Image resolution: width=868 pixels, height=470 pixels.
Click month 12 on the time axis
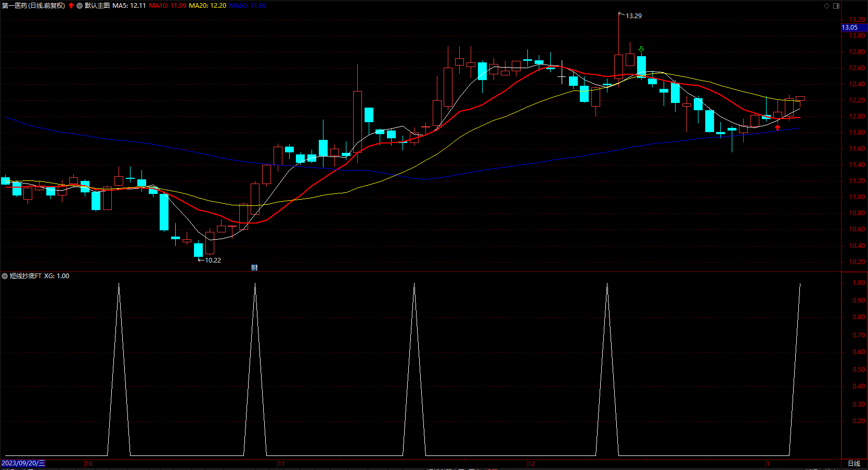tap(531, 463)
